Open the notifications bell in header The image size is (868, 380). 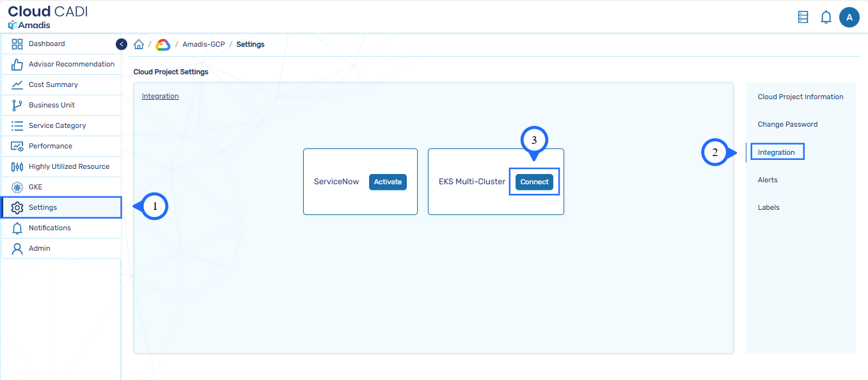(x=826, y=17)
